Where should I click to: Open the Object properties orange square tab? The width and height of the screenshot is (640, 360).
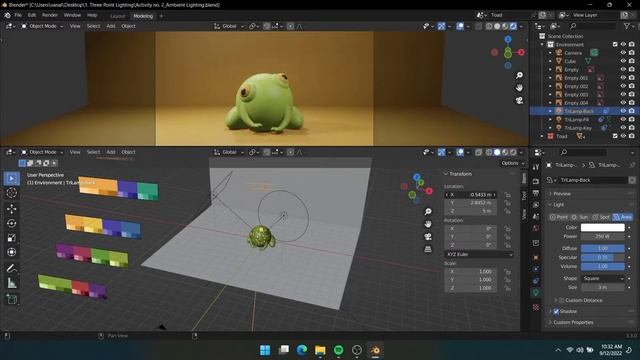point(536,258)
